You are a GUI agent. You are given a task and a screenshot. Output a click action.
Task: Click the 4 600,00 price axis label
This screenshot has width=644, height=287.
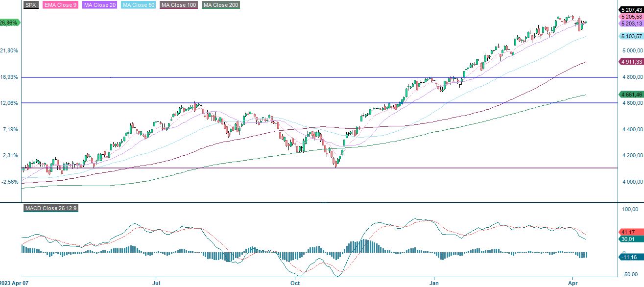pyautogui.click(x=632, y=103)
